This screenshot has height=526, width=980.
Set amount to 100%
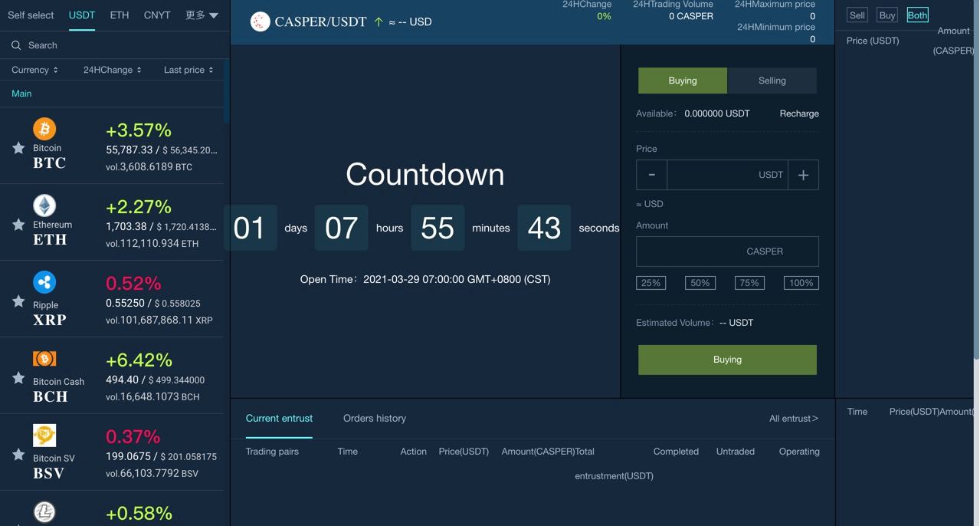(x=801, y=283)
